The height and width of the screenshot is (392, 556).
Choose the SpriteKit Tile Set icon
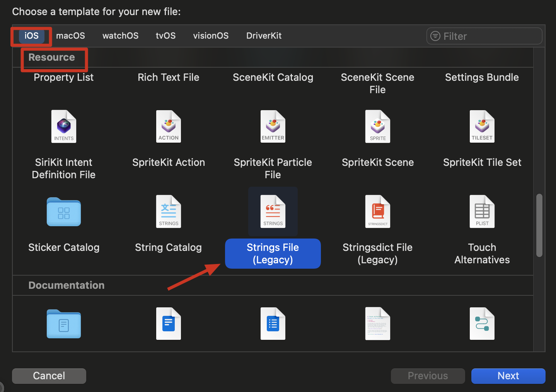pyautogui.click(x=482, y=126)
